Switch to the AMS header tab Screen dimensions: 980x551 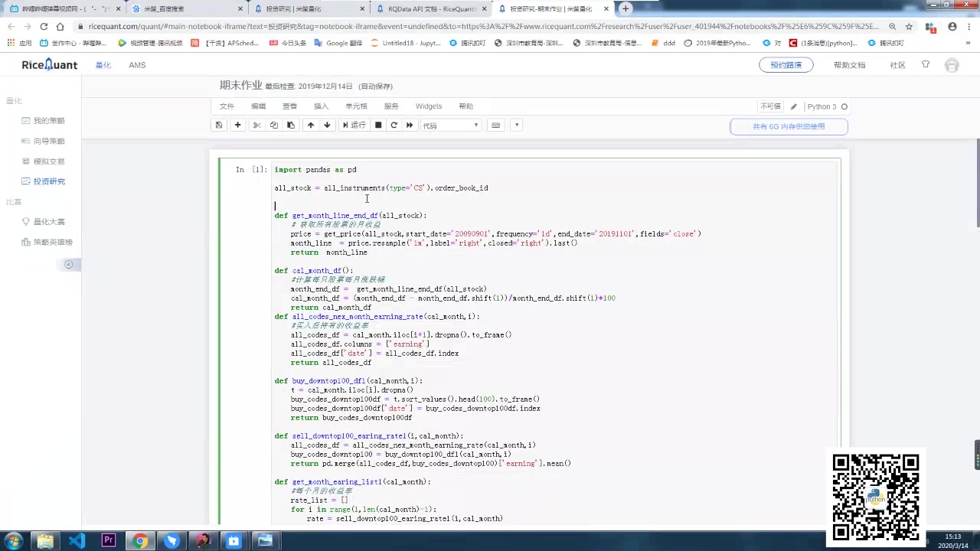[137, 65]
